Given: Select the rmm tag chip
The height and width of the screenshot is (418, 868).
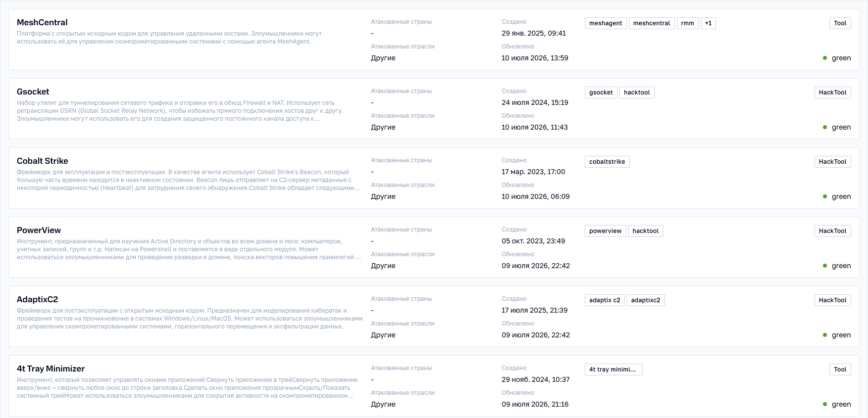Looking at the screenshot, I should [x=688, y=23].
